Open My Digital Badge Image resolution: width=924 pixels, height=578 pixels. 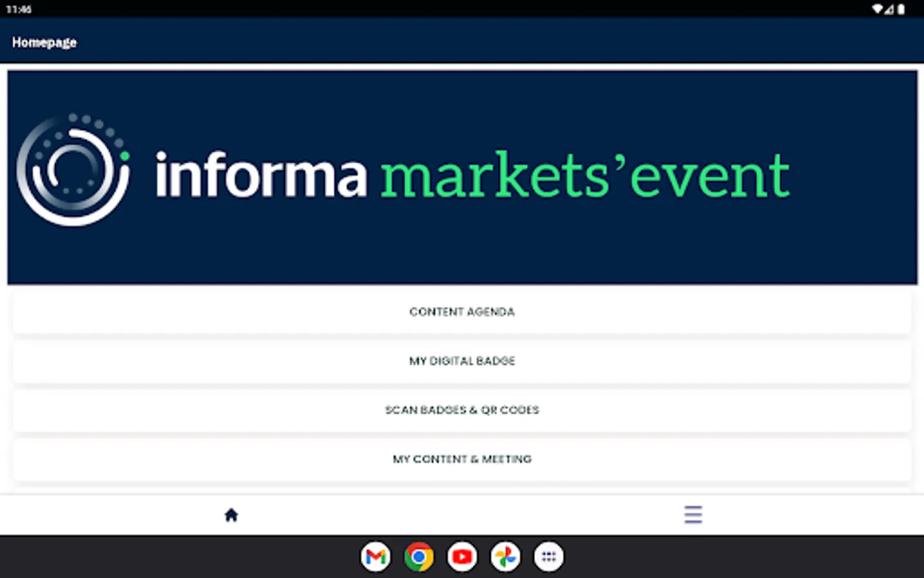pos(462,361)
